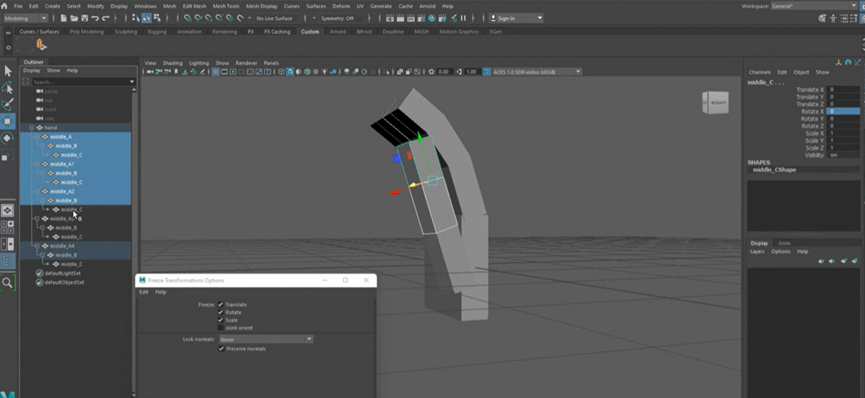Select the Scale tool in toolbox
The height and width of the screenshot is (398, 865).
8,155
